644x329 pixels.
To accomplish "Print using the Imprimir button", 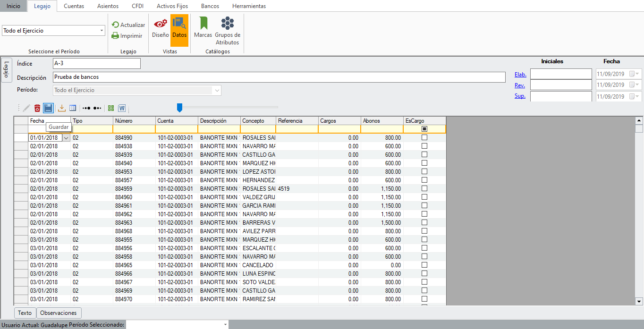I will pos(127,36).
